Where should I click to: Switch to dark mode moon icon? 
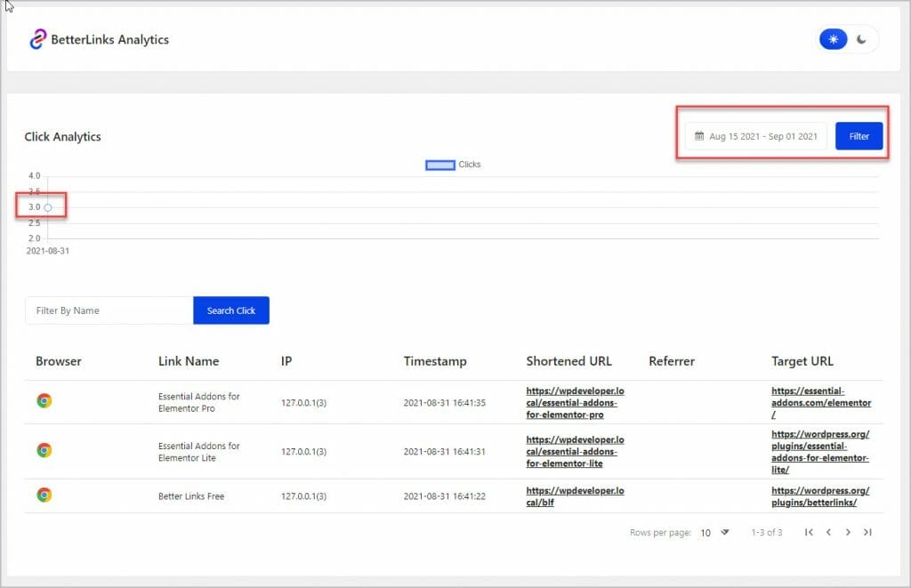(861, 39)
